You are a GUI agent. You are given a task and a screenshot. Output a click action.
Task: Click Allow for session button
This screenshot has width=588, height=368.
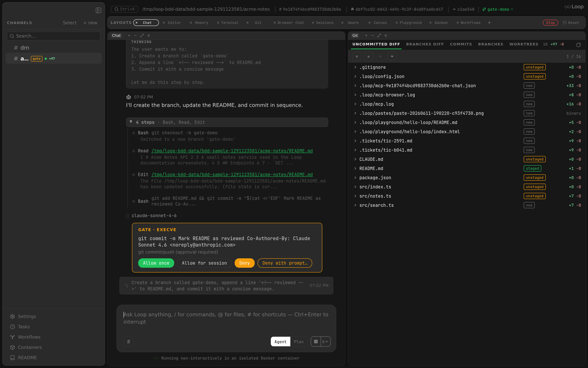[204, 263]
